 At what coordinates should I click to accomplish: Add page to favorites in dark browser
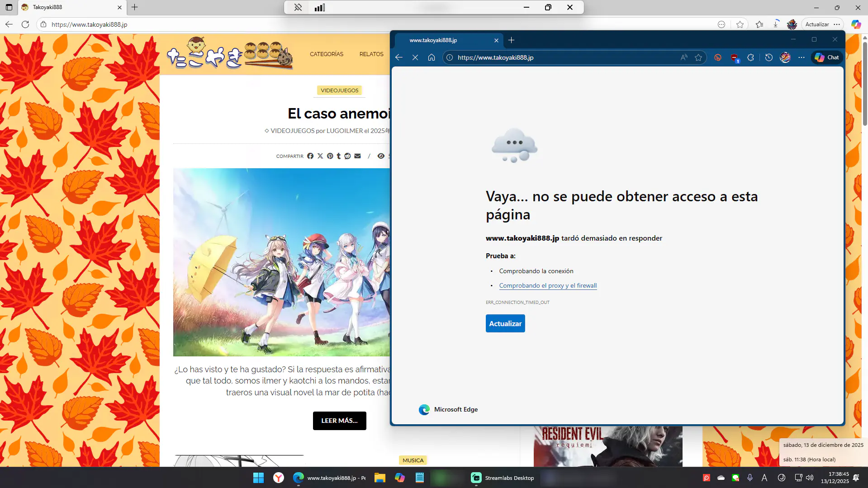698,57
